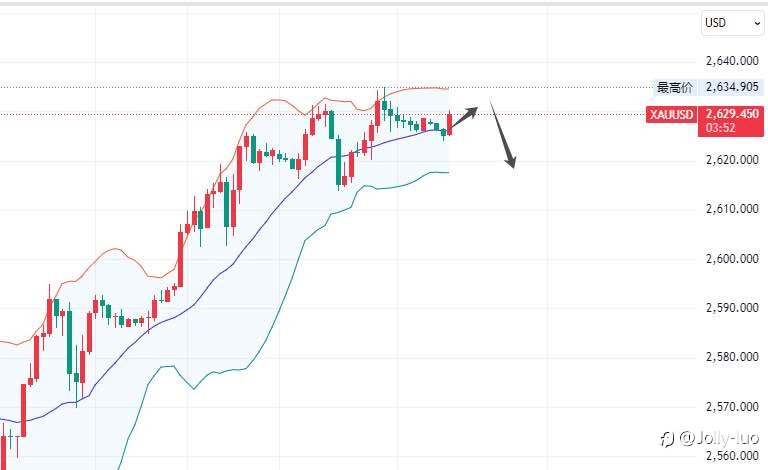Click the 2,640.000 price axis label
The image size is (768, 470).
(x=732, y=61)
